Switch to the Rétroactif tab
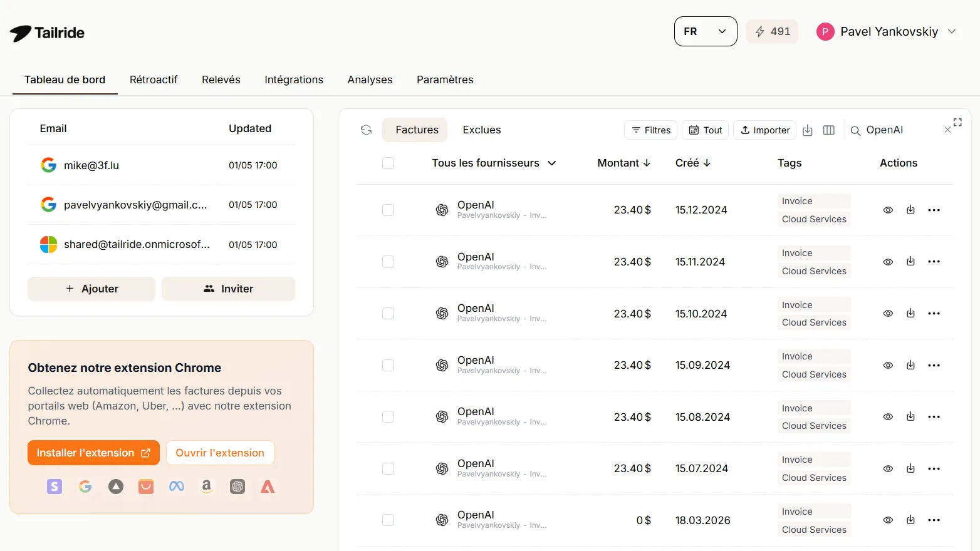Image resolution: width=980 pixels, height=551 pixels. 154,80
